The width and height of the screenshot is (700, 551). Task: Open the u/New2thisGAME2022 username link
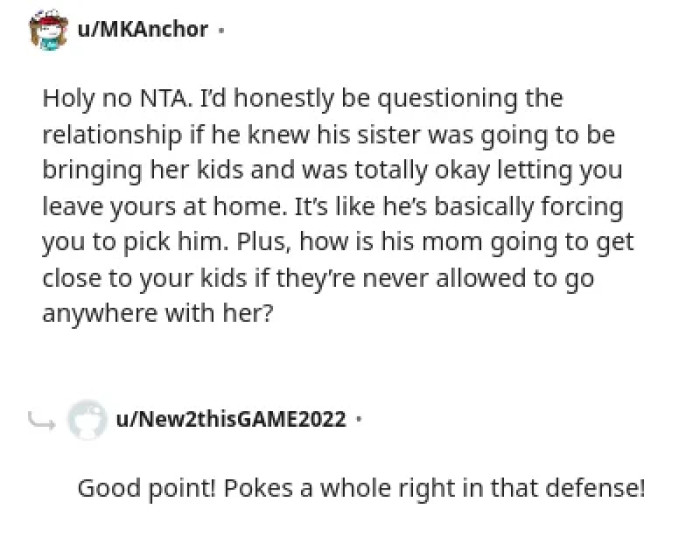click(231, 419)
